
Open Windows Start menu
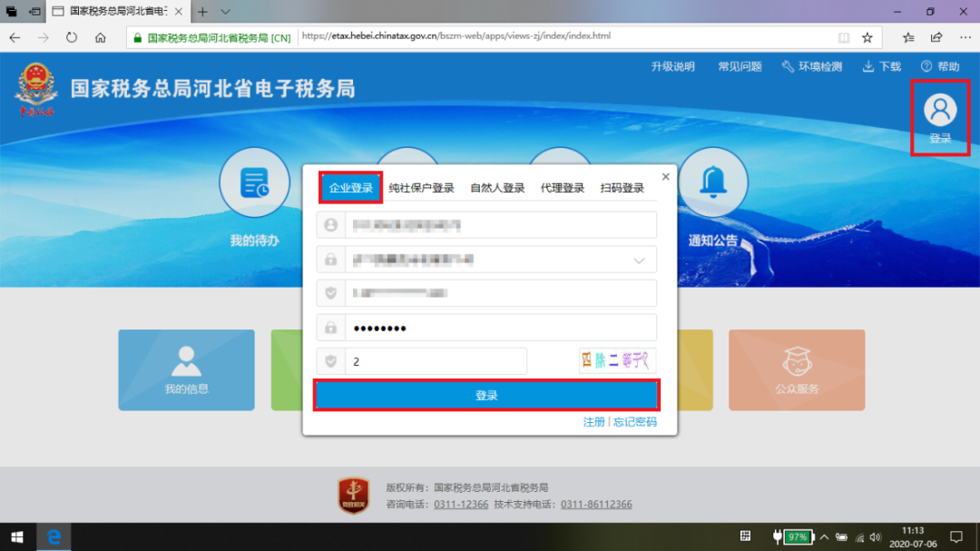click(x=16, y=536)
